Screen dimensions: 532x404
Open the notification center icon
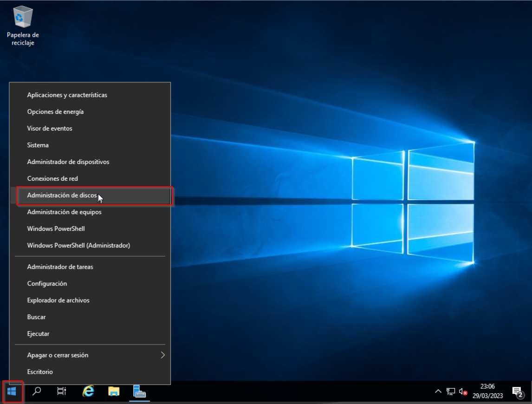[x=518, y=391]
